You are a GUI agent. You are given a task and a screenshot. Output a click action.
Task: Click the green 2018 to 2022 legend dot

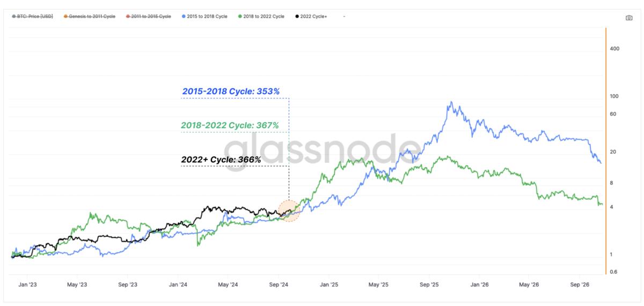(x=239, y=17)
